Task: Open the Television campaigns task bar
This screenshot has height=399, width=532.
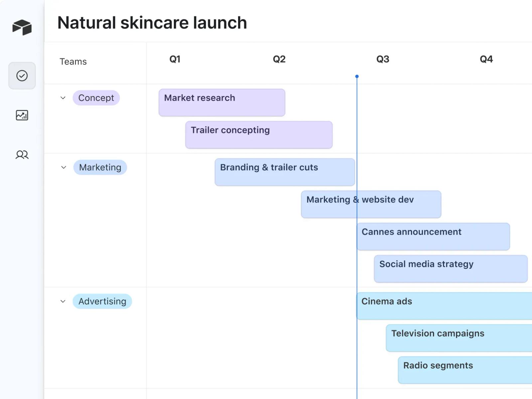Action: click(x=459, y=338)
